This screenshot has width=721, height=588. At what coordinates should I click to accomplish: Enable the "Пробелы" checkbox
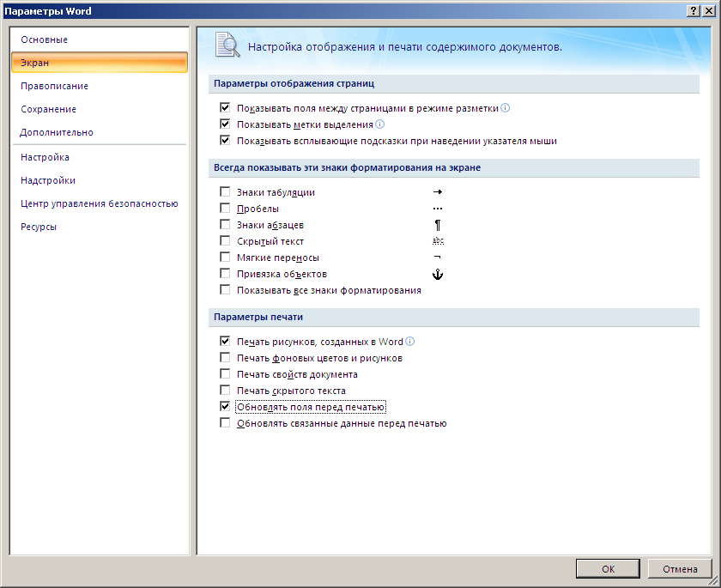[x=225, y=209]
